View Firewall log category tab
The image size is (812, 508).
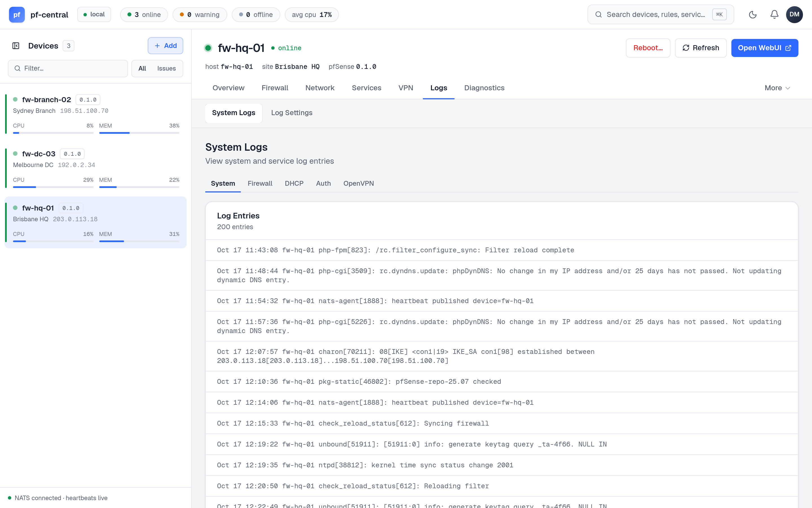click(260, 183)
